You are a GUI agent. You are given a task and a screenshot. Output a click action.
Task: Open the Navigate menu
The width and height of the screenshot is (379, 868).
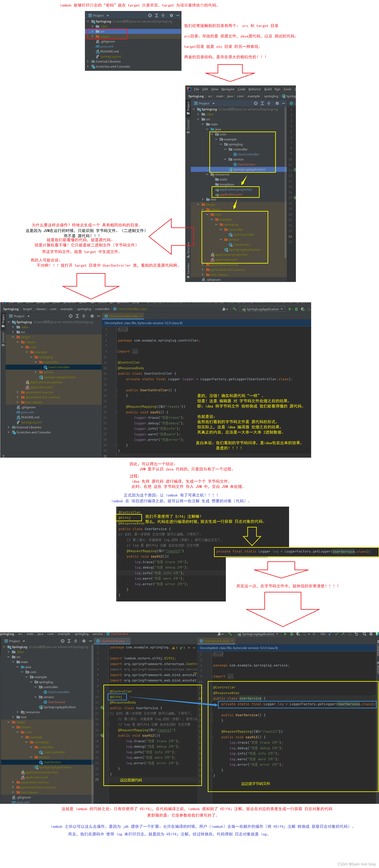tap(228, 89)
